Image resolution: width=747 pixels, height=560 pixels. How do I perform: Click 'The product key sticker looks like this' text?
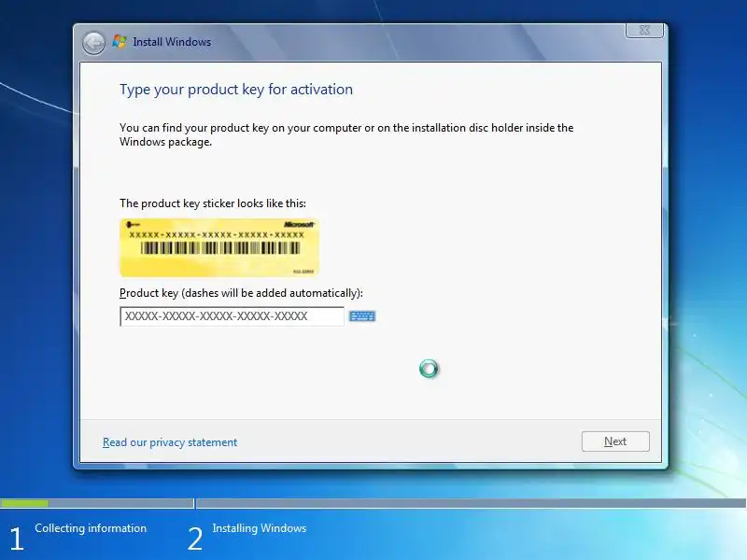coord(213,203)
